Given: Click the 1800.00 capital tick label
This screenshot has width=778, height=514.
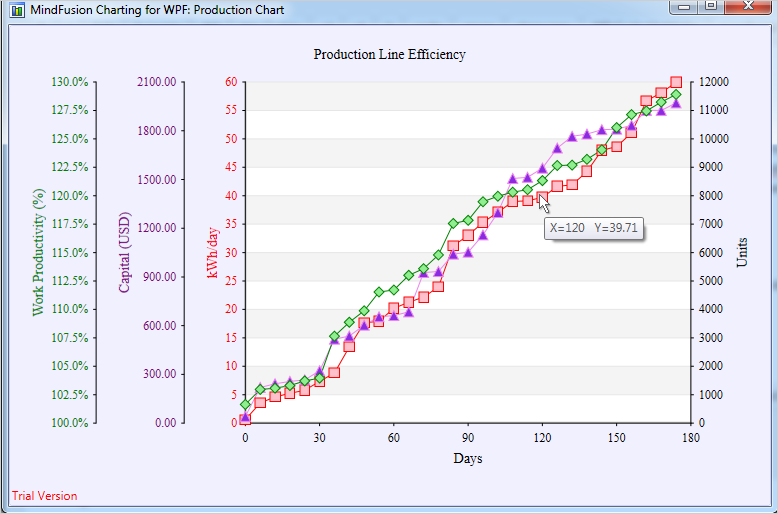Looking at the screenshot, I should click(157, 130).
